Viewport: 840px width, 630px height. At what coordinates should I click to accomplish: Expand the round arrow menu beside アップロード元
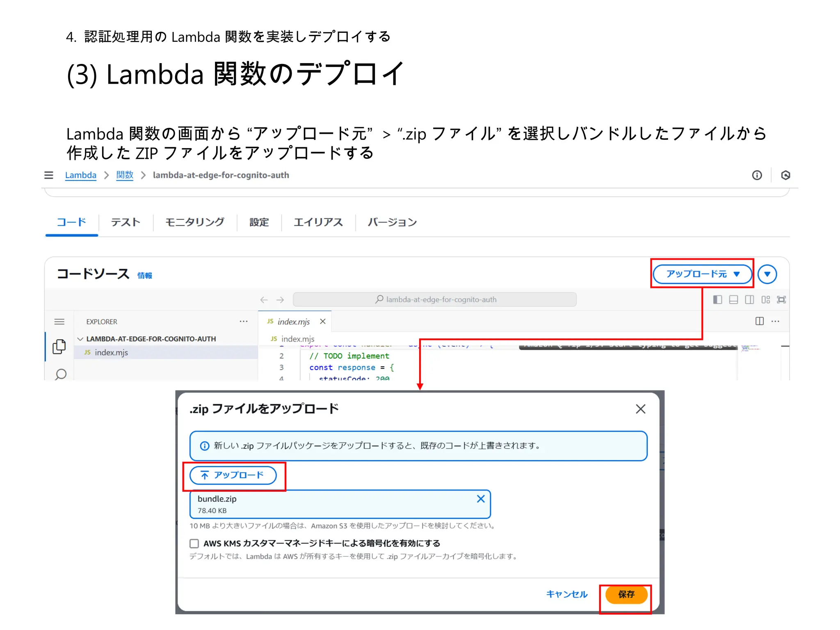(x=767, y=274)
